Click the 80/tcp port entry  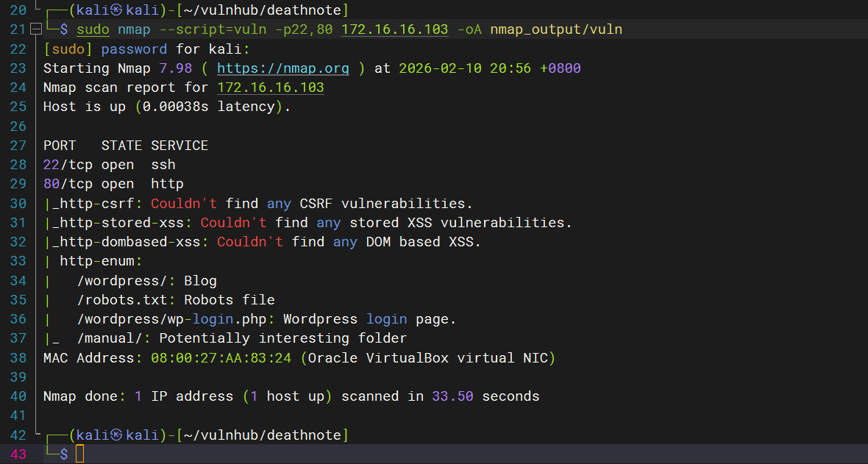tap(68, 184)
